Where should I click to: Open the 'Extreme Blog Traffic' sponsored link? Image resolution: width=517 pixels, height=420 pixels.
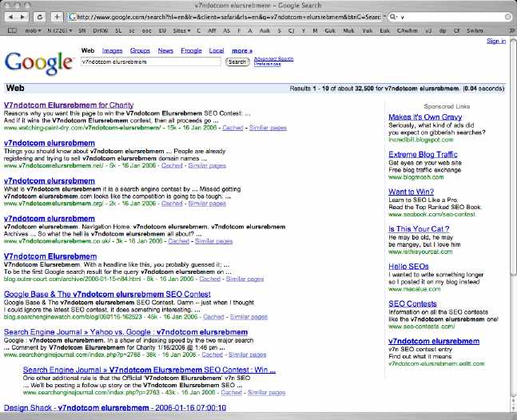(423, 154)
